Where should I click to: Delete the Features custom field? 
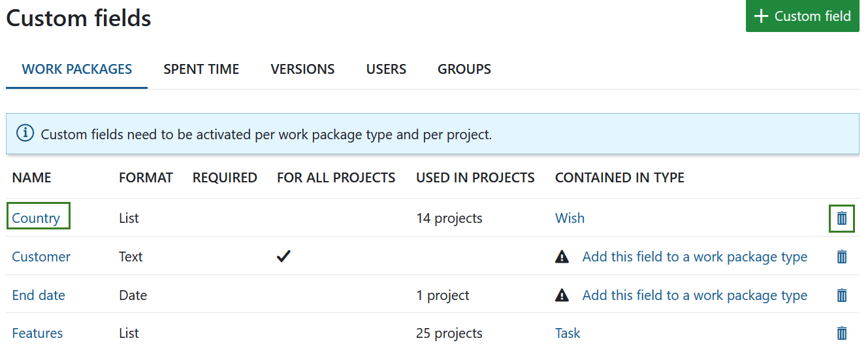pyautogui.click(x=841, y=333)
